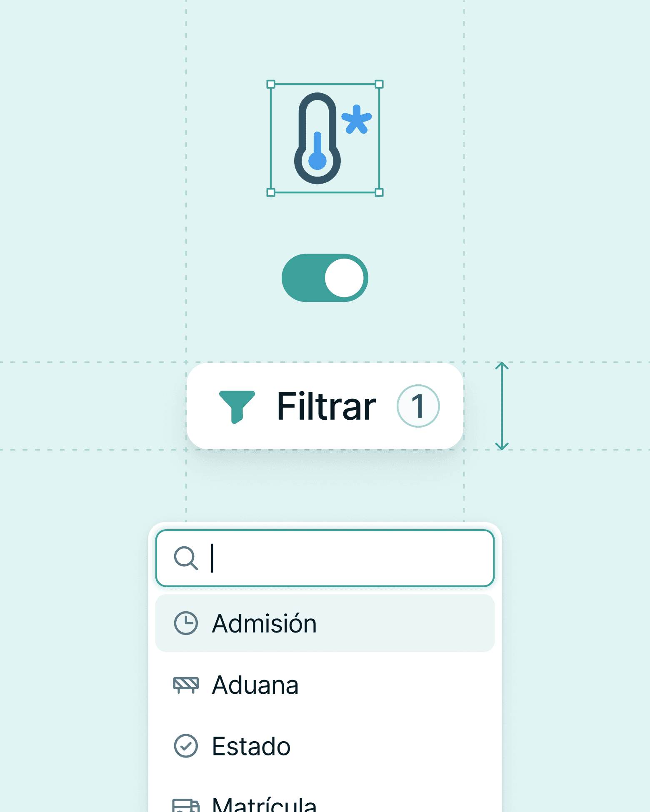
Task: Click the checkmark circle icon beside Estado
Action: (x=186, y=745)
